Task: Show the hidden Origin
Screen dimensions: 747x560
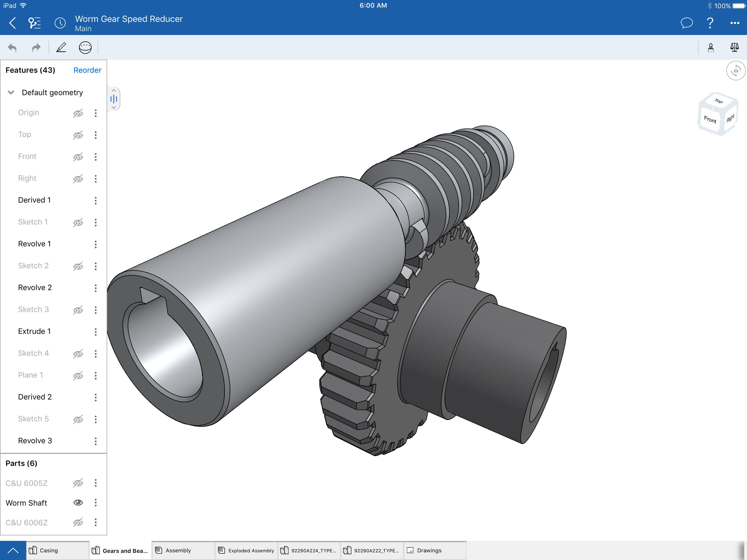Action: coord(78,113)
